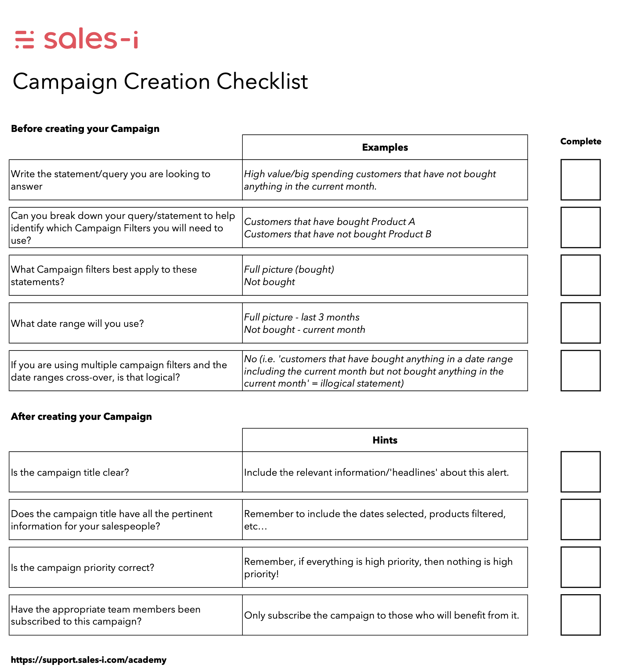
Task: Click the 'After creating your Campaign' heading
Action: click(x=81, y=416)
